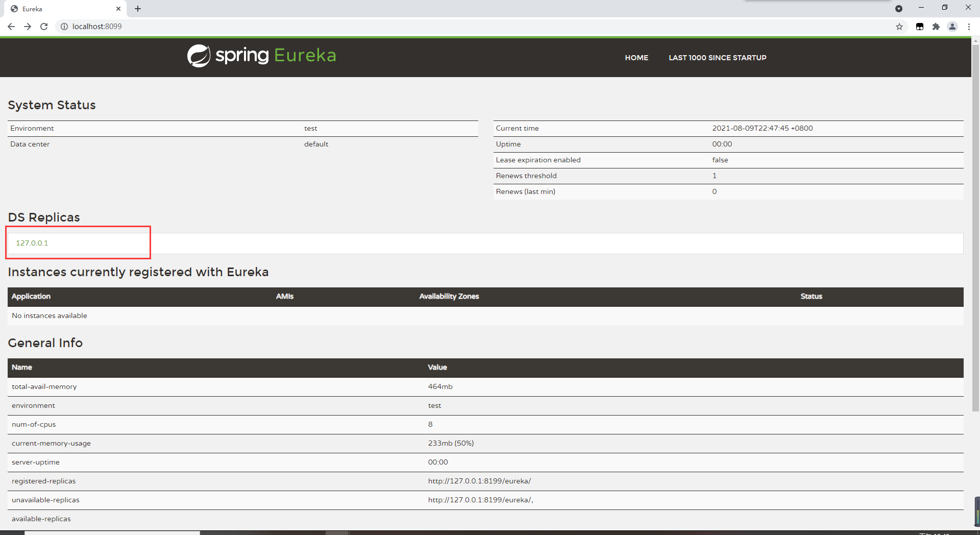This screenshot has width=980, height=535.
Task: Go forward in browser history
Action: tap(28, 27)
